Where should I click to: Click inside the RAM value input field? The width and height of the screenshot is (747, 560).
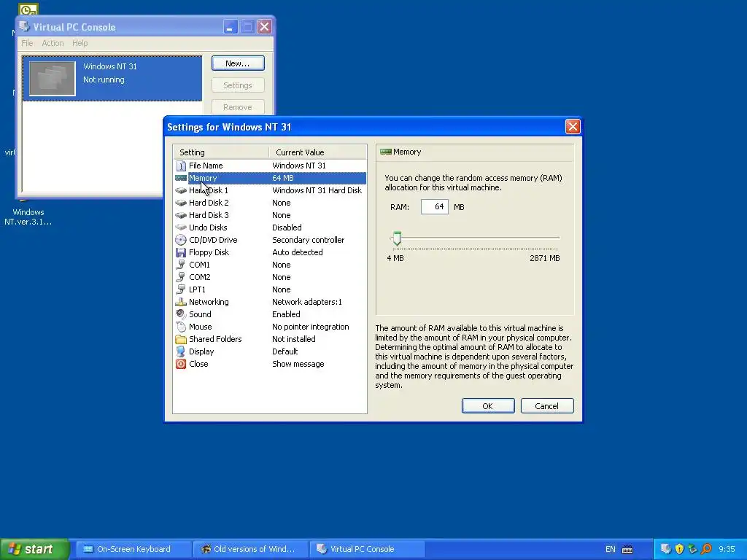[435, 206]
